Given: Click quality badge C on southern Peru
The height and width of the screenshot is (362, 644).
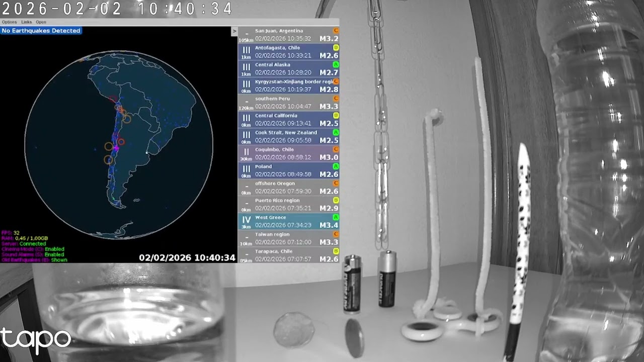Looking at the screenshot, I should tap(336, 99).
